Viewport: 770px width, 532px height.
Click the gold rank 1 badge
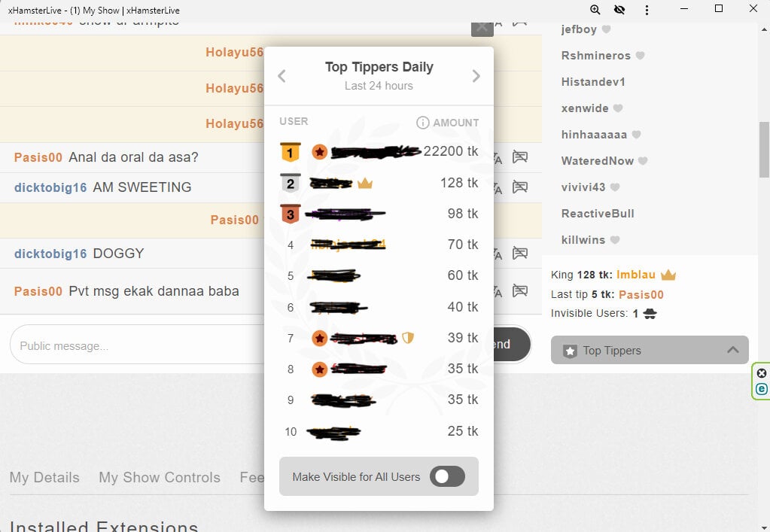click(291, 152)
